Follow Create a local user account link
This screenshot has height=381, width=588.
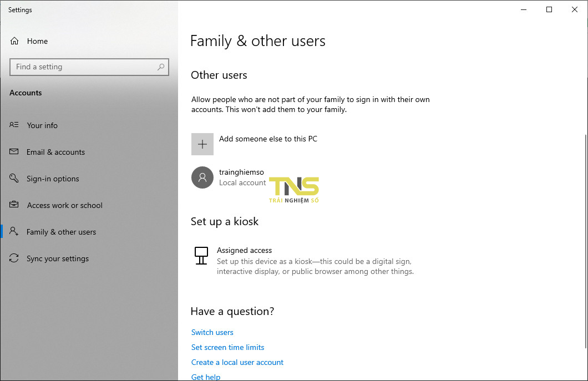click(237, 362)
